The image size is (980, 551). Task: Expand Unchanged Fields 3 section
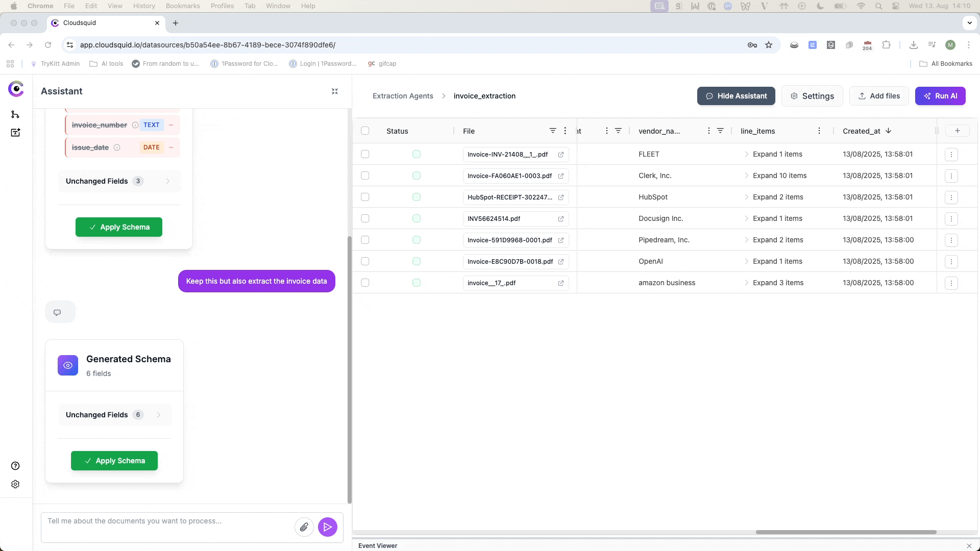click(119, 181)
